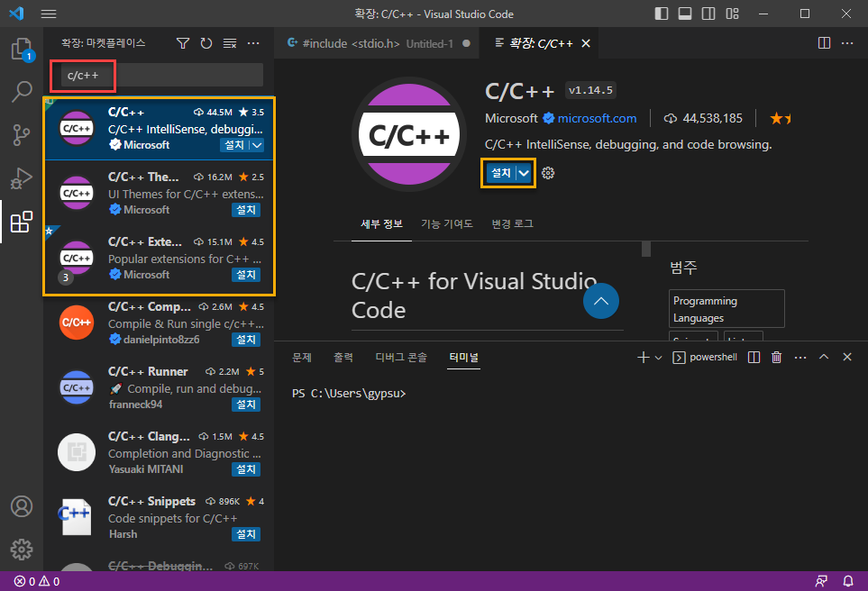Open the Accounts menu icon
The image size is (868, 591).
click(x=22, y=506)
